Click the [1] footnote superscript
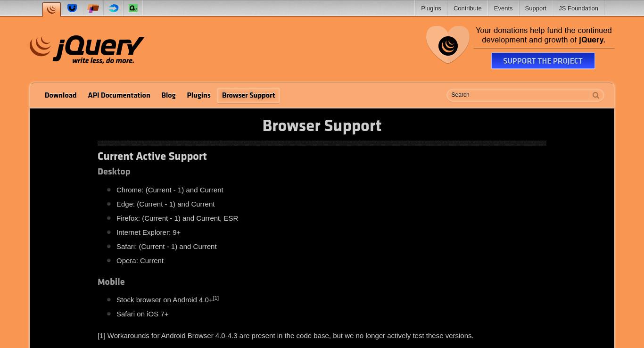The image size is (644, 348). tap(216, 298)
